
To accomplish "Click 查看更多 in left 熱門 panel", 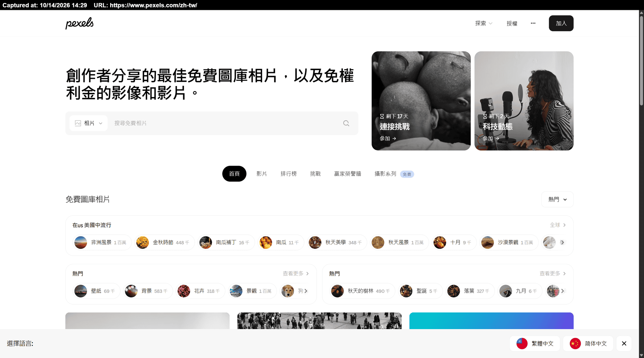I will (296, 273).
